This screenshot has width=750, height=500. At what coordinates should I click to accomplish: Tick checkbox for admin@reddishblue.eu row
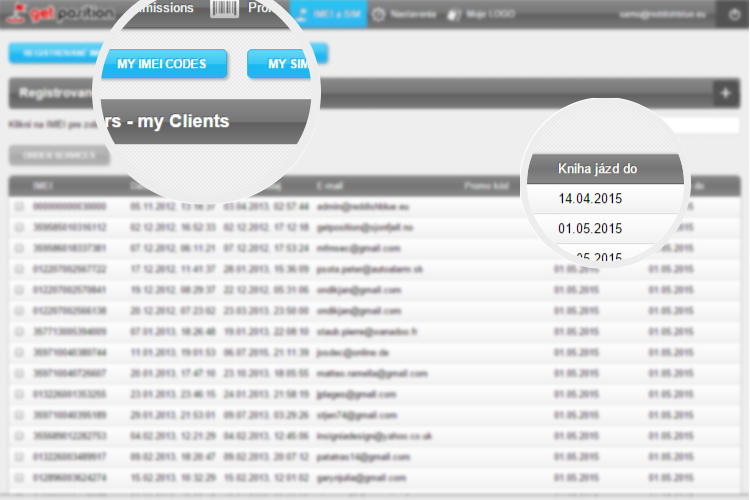coord(19,206)
